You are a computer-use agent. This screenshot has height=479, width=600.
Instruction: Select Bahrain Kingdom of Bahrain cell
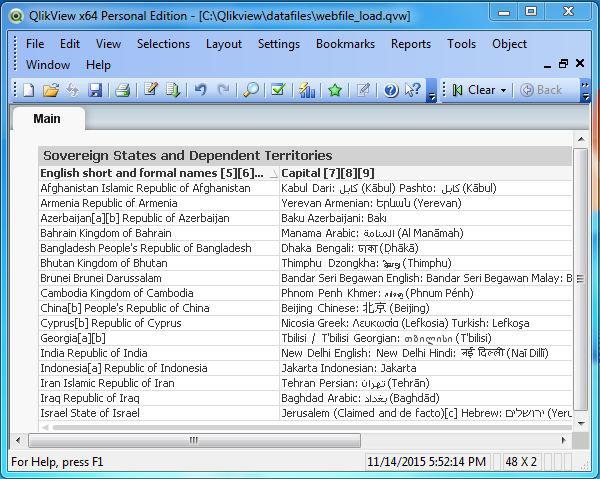[159, 233]
